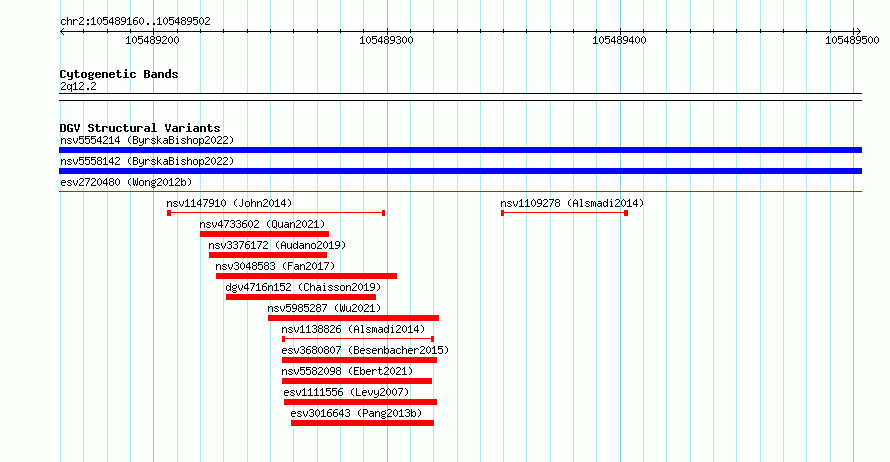
Task: Open variant label esv3680807 (Besenbacher2015)
Action: [x=365, y=350]
